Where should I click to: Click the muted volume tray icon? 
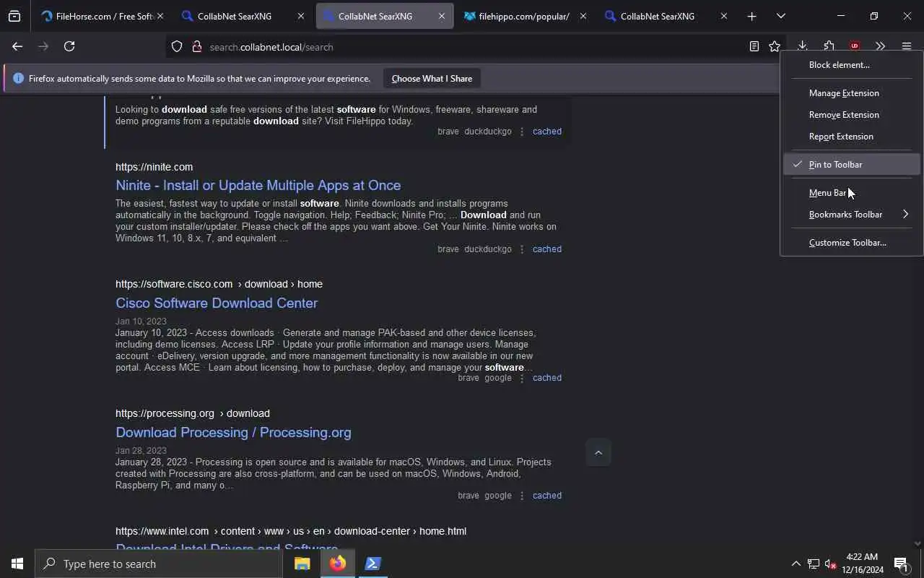click(x=831, y=564)
